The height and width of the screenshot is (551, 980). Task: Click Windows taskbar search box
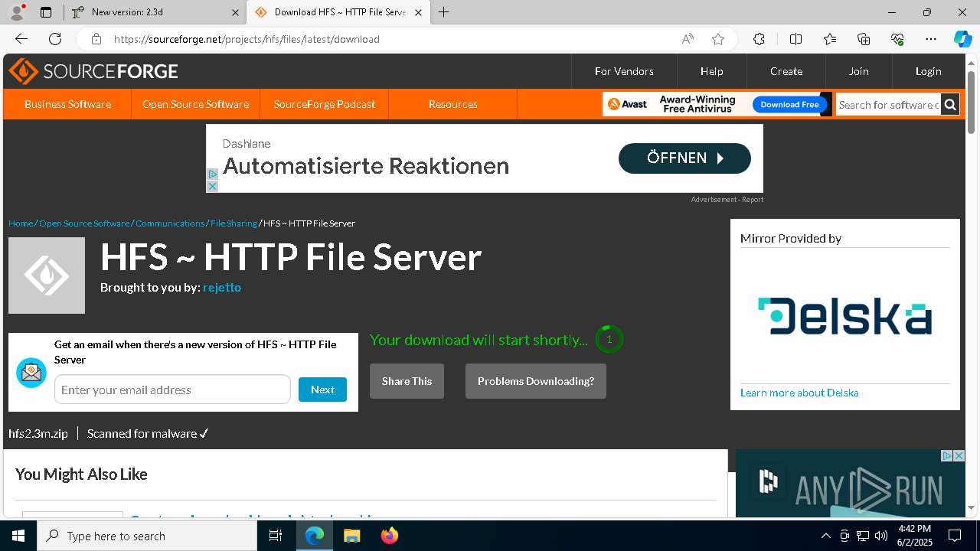tap(147, 536)
